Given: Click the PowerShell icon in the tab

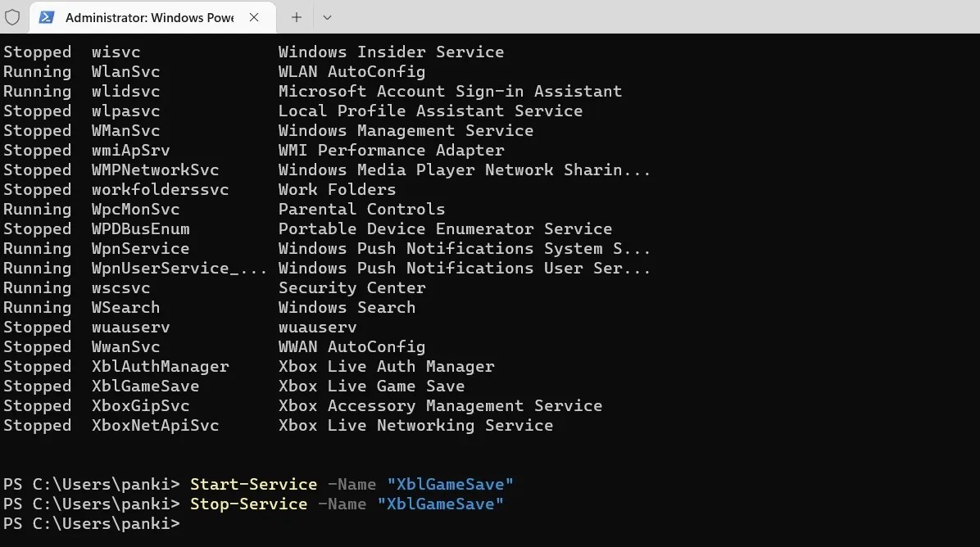Looking at the screenshot, I should coord(48,17).
